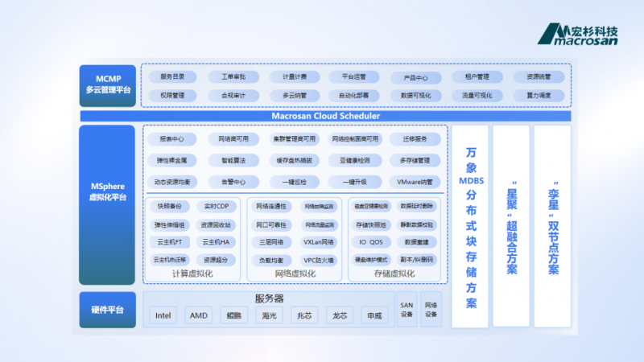
Task: Click the Intel server box
Action: pyautogui.click(x=163, y=315)
